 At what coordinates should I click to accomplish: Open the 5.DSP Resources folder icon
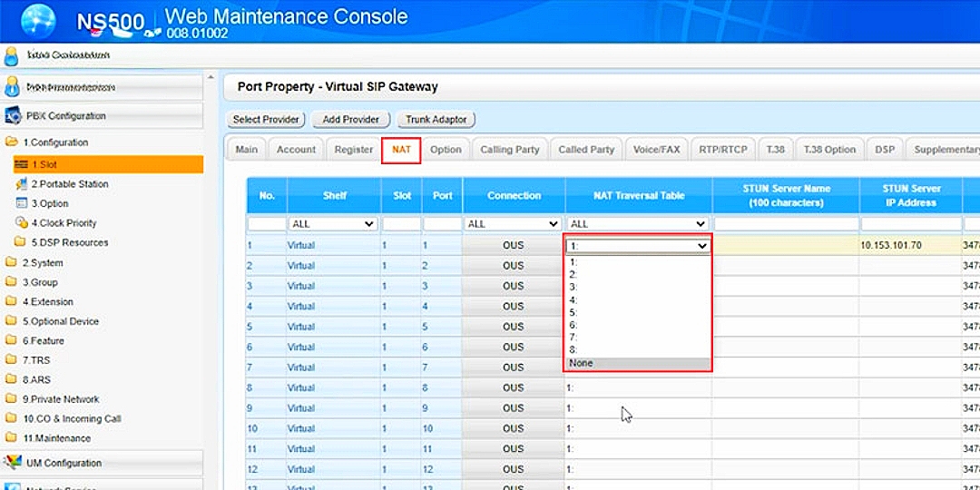(22, 242)
